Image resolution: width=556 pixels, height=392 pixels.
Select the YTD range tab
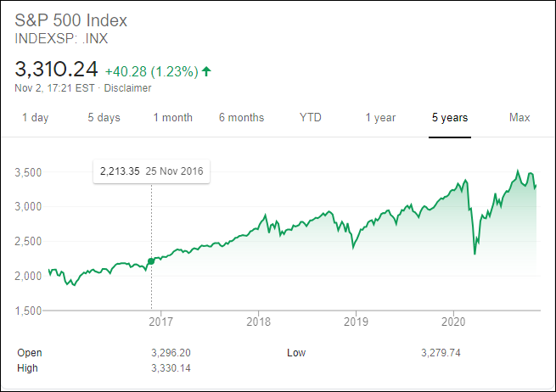311,118
